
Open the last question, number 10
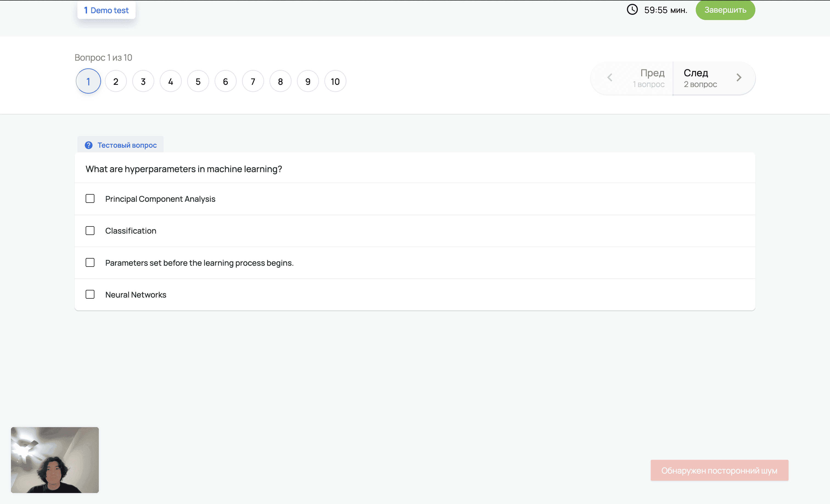(x=335, y=81)
